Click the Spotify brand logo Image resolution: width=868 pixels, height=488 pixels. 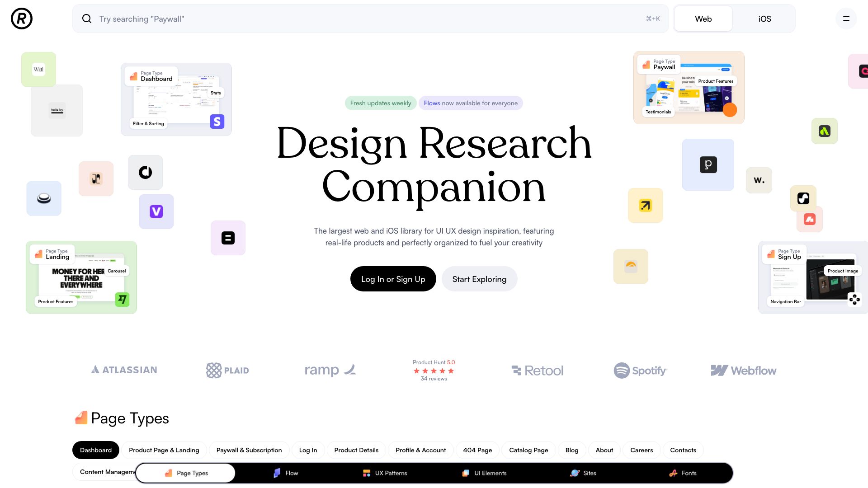(x=640, y=371)
